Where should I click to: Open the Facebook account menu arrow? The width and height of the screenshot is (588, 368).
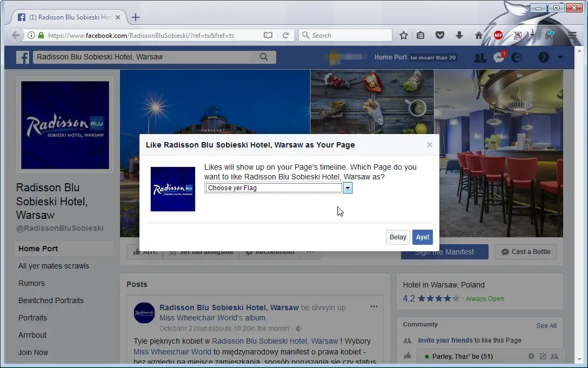[x=560, y=57]
